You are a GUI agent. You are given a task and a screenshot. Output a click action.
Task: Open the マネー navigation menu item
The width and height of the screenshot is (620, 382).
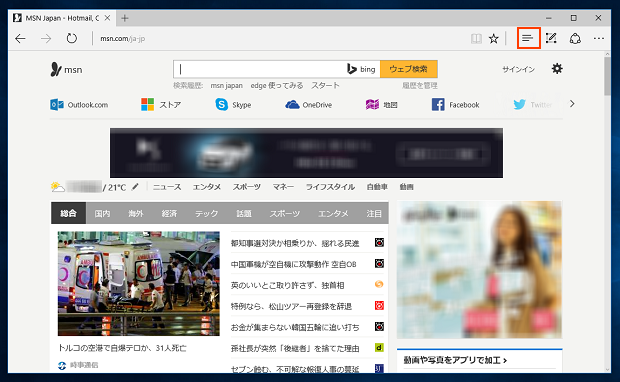pyautogui.click(x=283, y=187)
